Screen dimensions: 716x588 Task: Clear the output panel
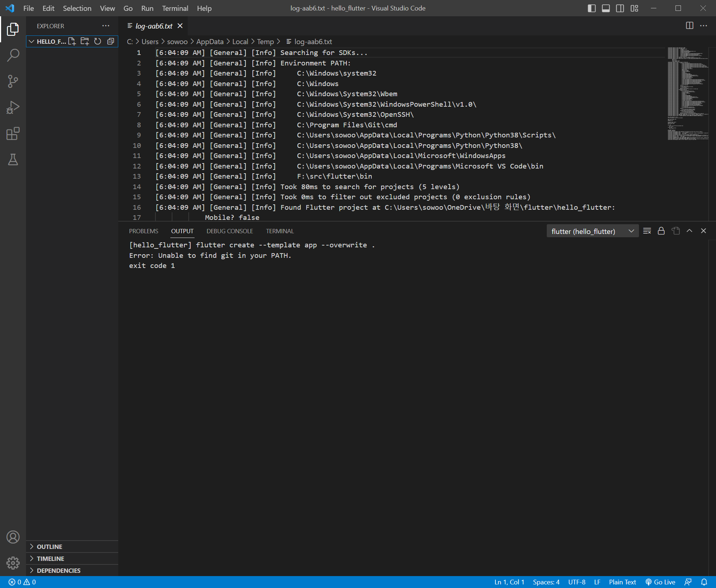[647, 231]
